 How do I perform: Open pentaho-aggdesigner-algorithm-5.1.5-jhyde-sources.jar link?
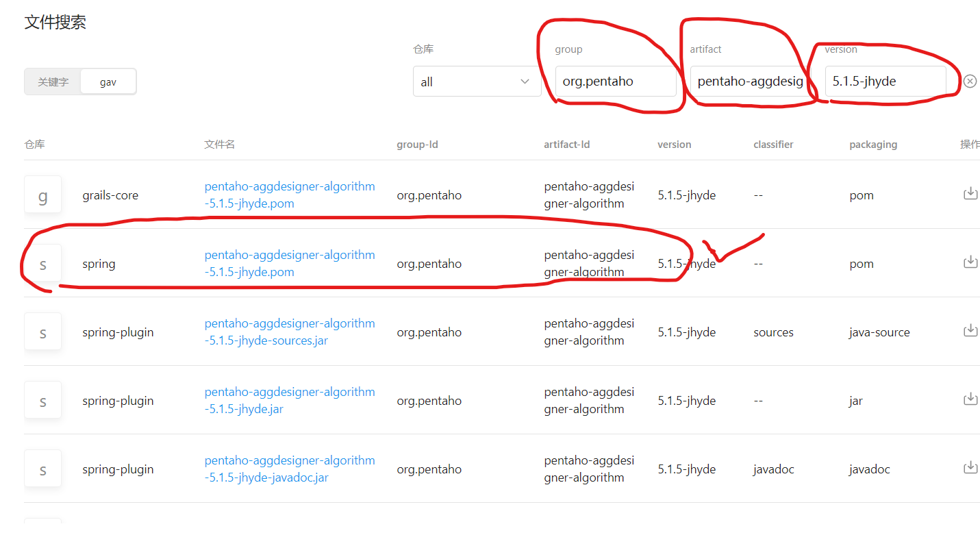289,331
